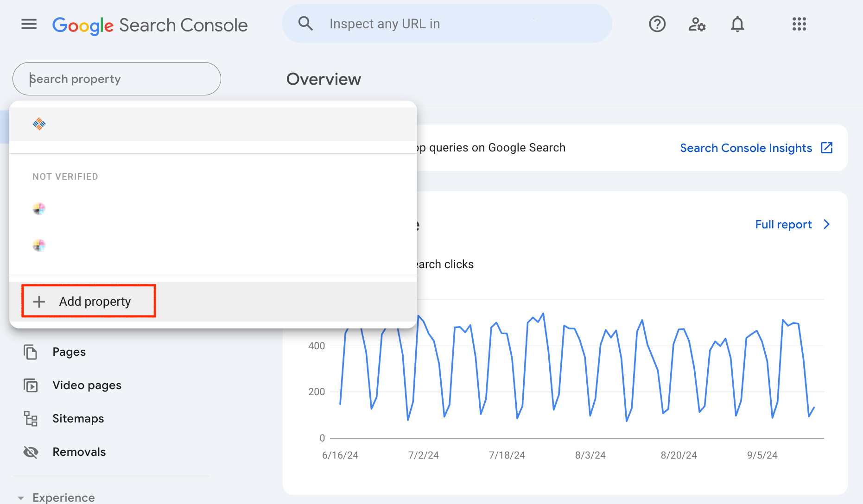Viewport: 863px width, 504px height.
Task: Choose the second not verified property
Action: point(213,245)
